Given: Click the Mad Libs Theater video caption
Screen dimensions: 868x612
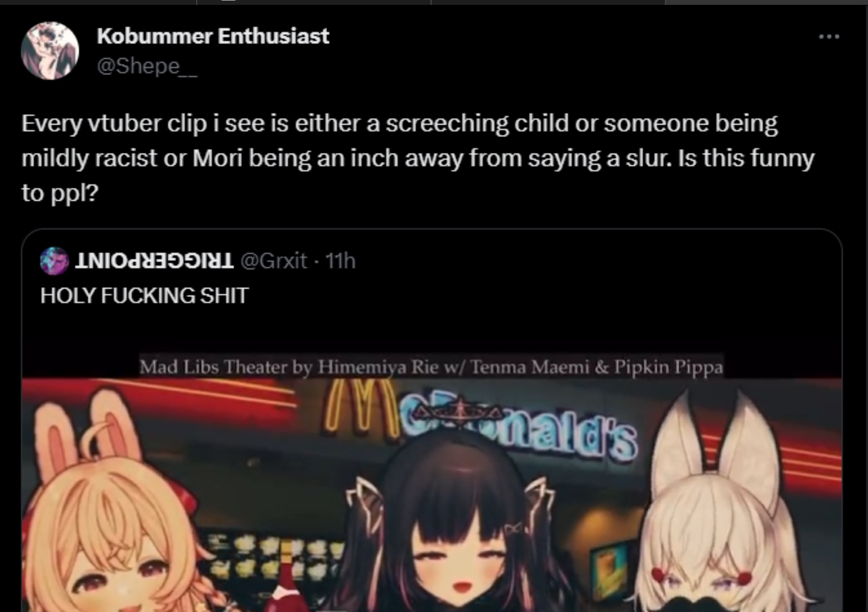Looking at the screenshot, I should 431,367.
